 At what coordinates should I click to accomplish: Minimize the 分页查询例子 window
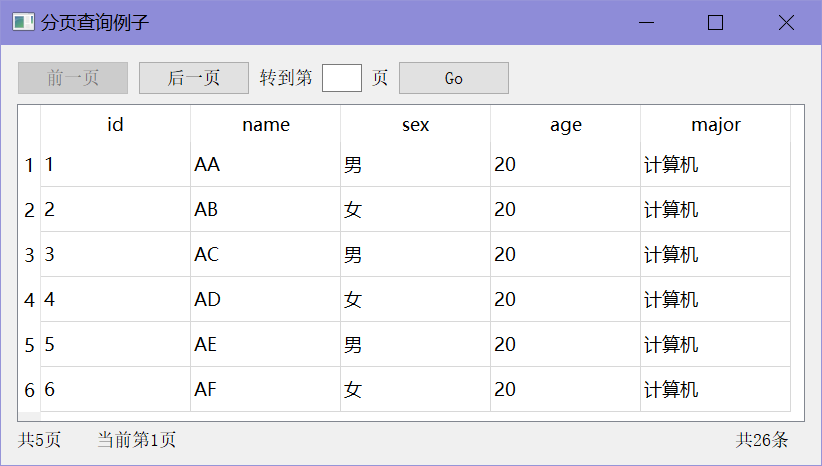(x=646, y=23)
